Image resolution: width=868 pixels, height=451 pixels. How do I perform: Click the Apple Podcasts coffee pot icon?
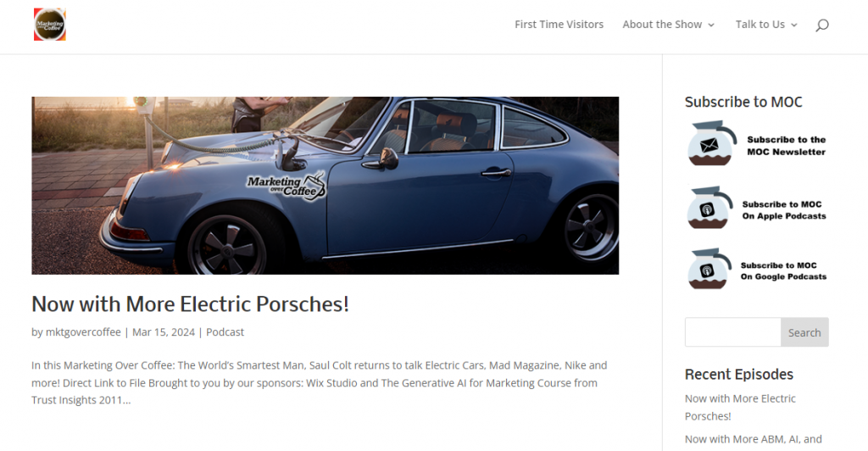click(x=709, y=208)
